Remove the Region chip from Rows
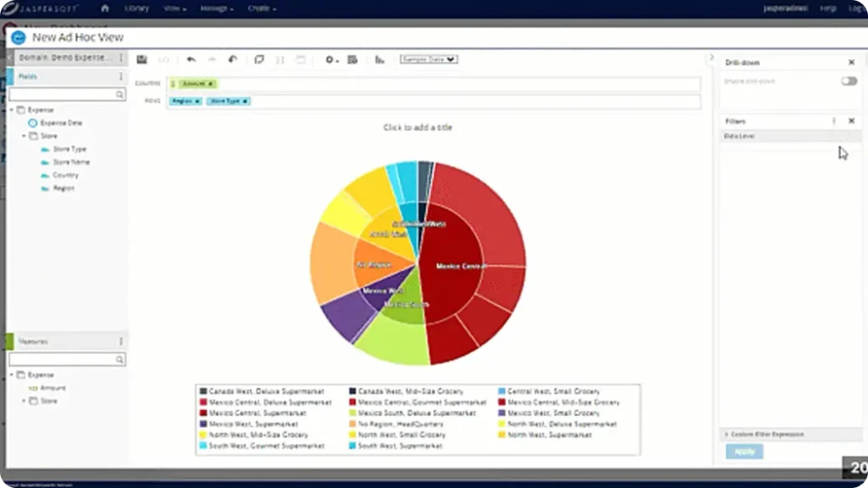 pos(198,101)
